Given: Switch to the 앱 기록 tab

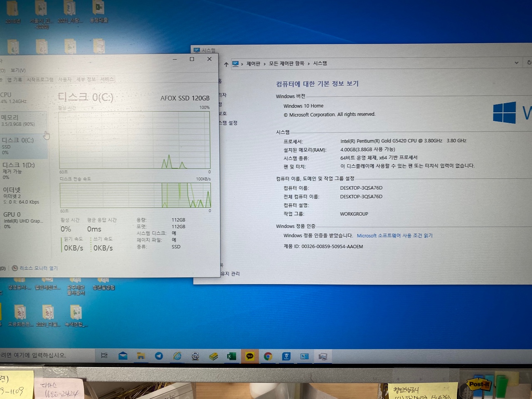Looking at the screenshot, I should (x=15, y=80).
